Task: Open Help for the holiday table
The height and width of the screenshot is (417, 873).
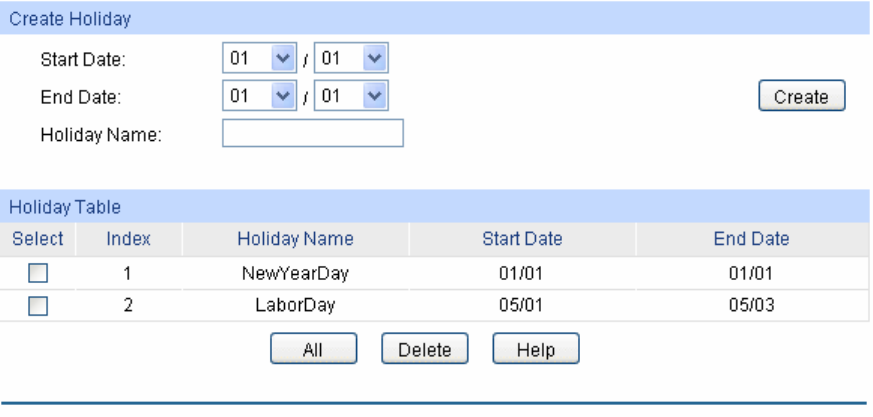Action: [x=535, y=350]
